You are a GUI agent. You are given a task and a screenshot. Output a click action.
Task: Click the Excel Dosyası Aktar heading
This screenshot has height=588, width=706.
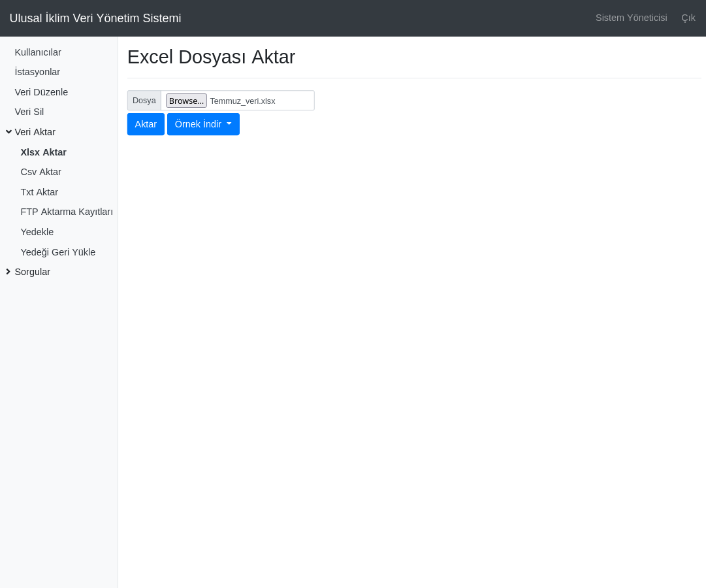(x=211, y=57)
